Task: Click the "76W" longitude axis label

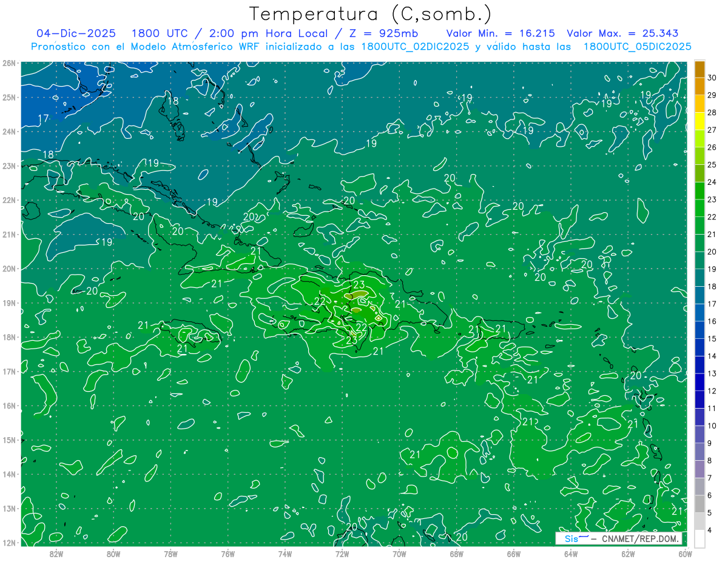Action: click(x=227, y=554)
